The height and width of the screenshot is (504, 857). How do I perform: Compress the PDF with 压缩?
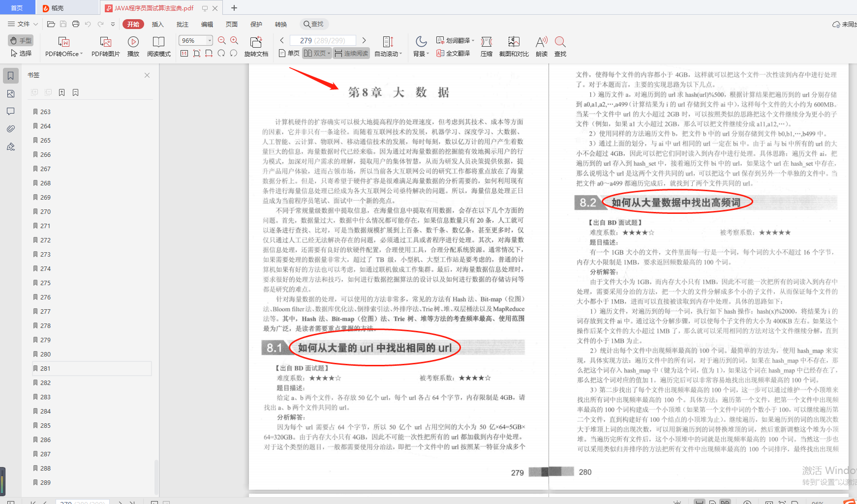tap(487, 47)
